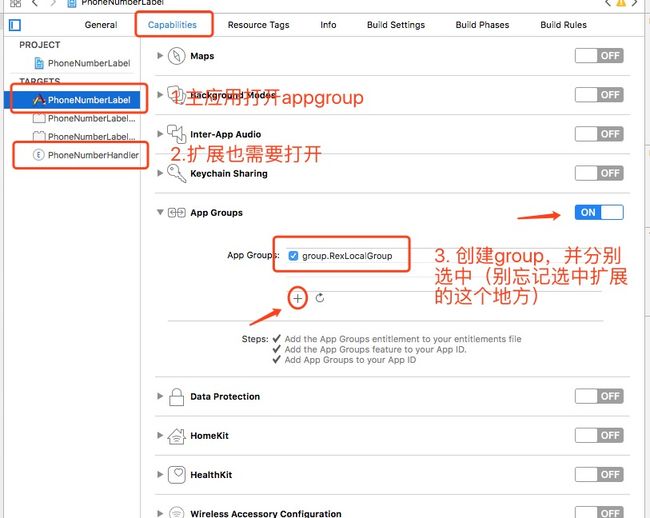This screenshot has height=518, width=650.
Task: Click the App Groups icon
Action: (x=177, y=213)
